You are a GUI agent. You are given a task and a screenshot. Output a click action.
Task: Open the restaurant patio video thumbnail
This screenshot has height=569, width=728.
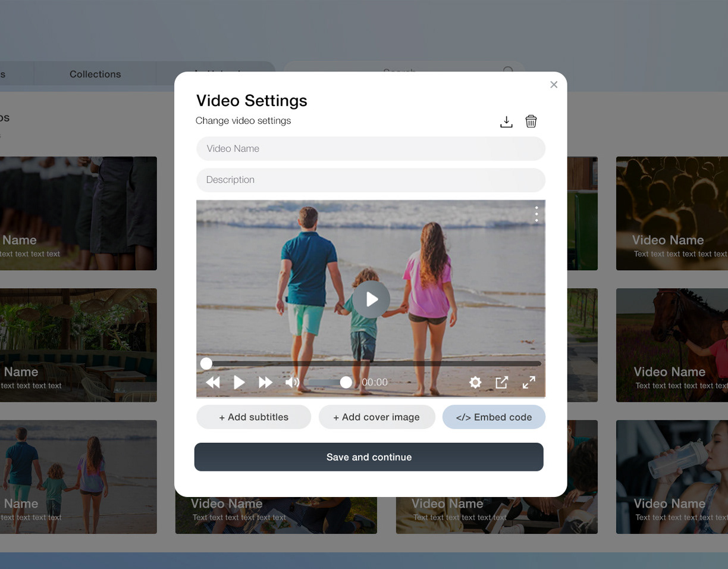coord(79,345)
